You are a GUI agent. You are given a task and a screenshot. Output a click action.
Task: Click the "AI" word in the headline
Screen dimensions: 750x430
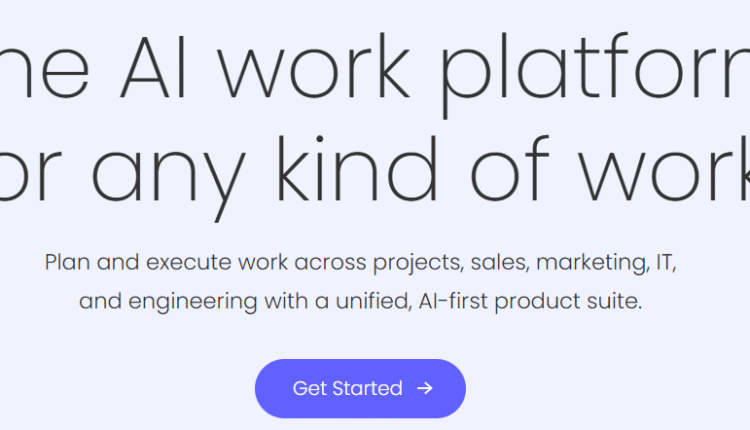click(x=153, y=67)
